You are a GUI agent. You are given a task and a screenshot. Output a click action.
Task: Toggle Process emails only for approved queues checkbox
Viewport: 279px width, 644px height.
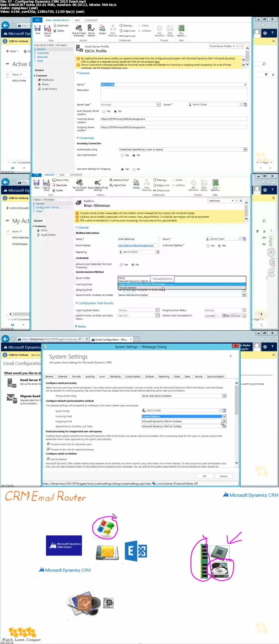point(48,449)
